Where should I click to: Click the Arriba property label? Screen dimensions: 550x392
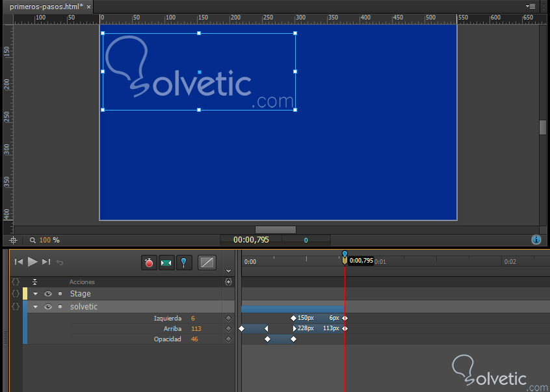[172, 329]
